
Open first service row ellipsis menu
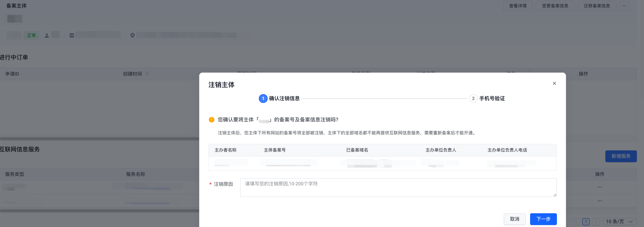coord(600,187)
